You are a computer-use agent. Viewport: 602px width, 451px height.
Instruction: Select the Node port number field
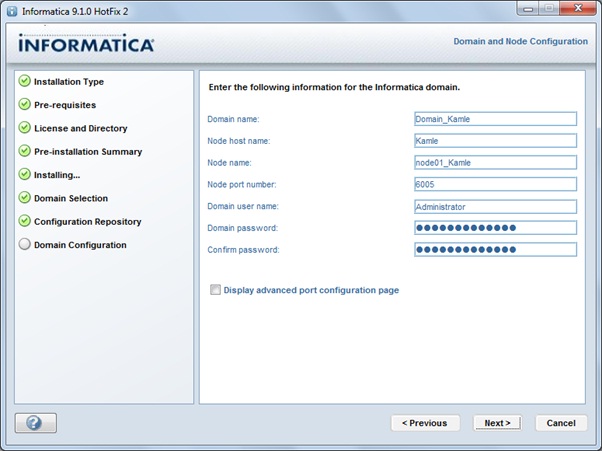point(495,184)
